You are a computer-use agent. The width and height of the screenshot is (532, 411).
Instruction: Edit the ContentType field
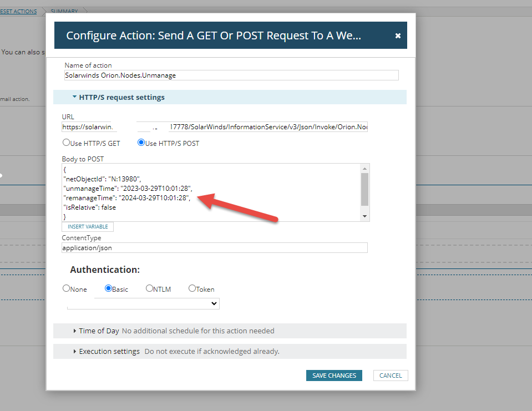coord(215,248)
